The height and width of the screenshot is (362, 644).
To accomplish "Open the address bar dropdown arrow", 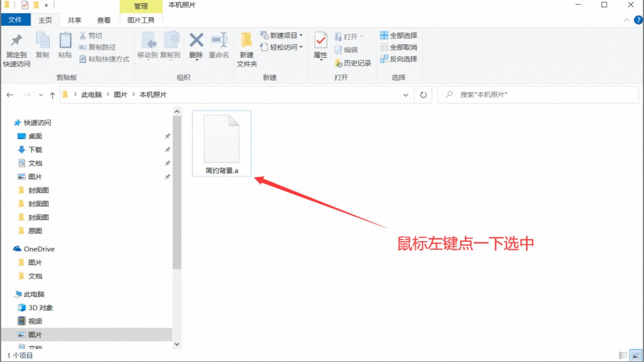I will click(x=406, y=95).
